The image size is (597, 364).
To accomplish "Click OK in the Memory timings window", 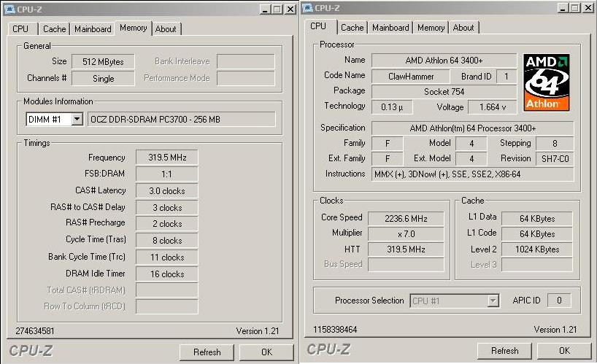I will point(266,352).
